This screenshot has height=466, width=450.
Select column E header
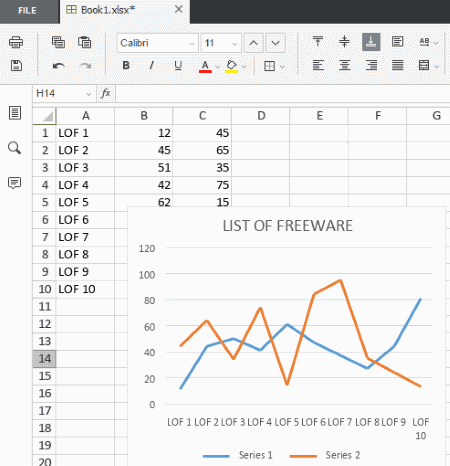319,116
